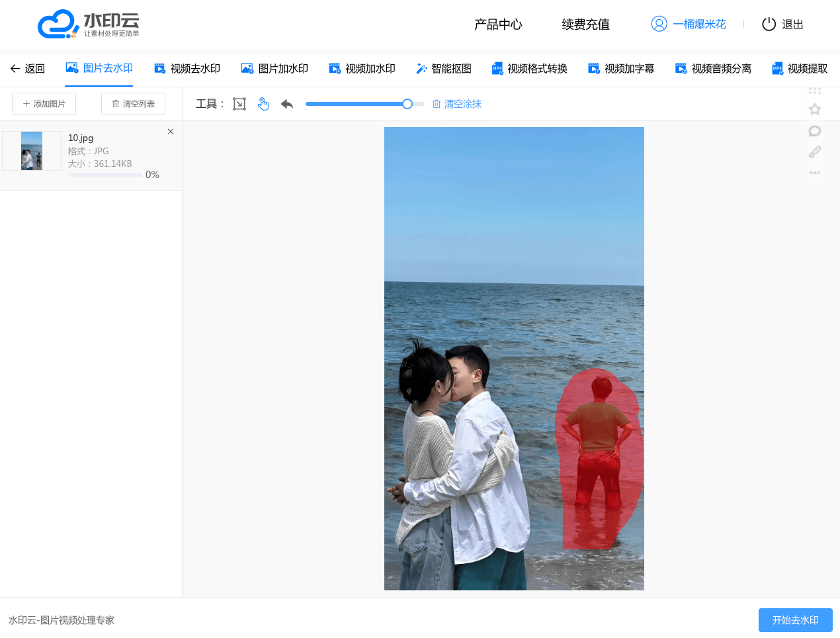
Task: Open 视频音频分离 tab
Action: [713, 69]
